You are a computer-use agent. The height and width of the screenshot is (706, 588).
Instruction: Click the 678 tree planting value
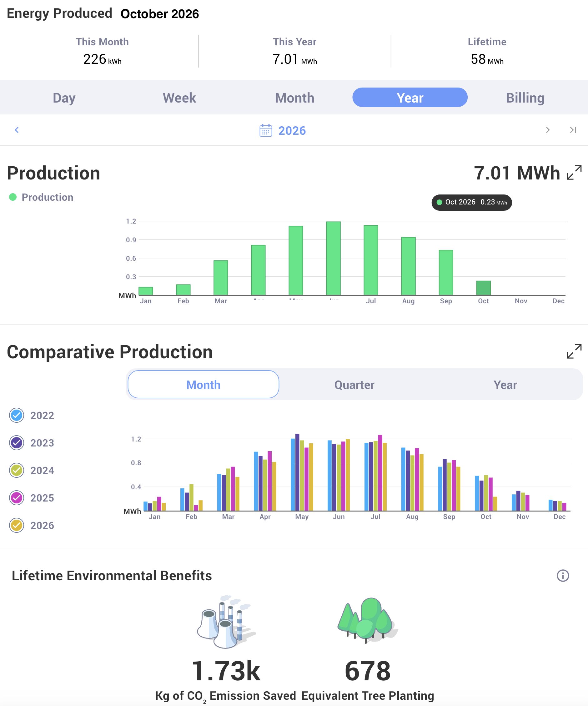[x=367, y=671]
